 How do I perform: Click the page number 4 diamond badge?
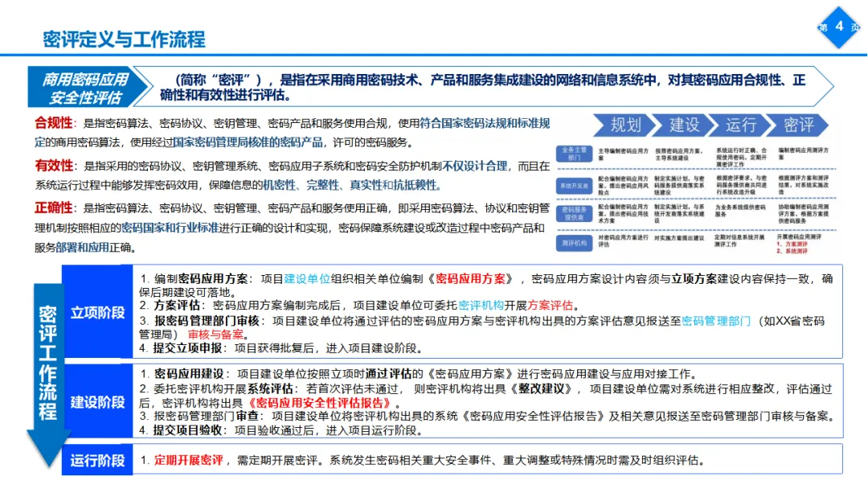839,27
